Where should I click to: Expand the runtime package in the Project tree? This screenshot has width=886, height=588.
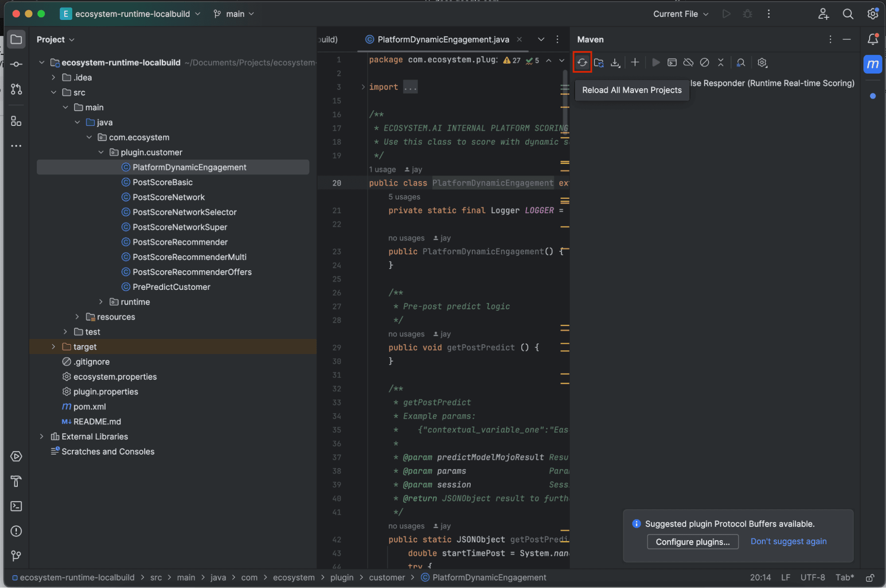(x=101, y=302)
